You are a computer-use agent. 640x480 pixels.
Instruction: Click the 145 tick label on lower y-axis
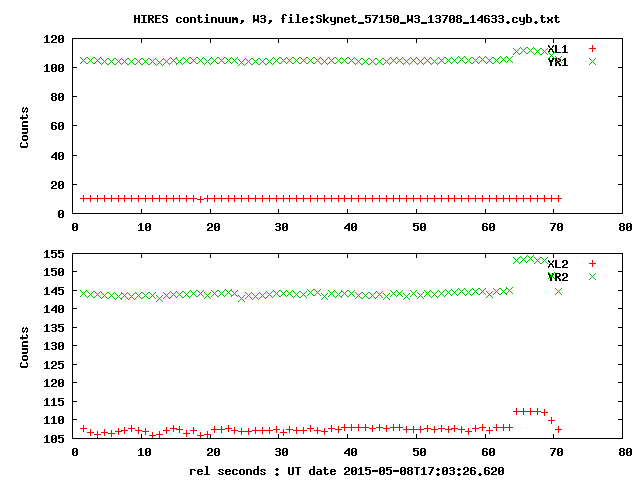click(x=54, y=291)
